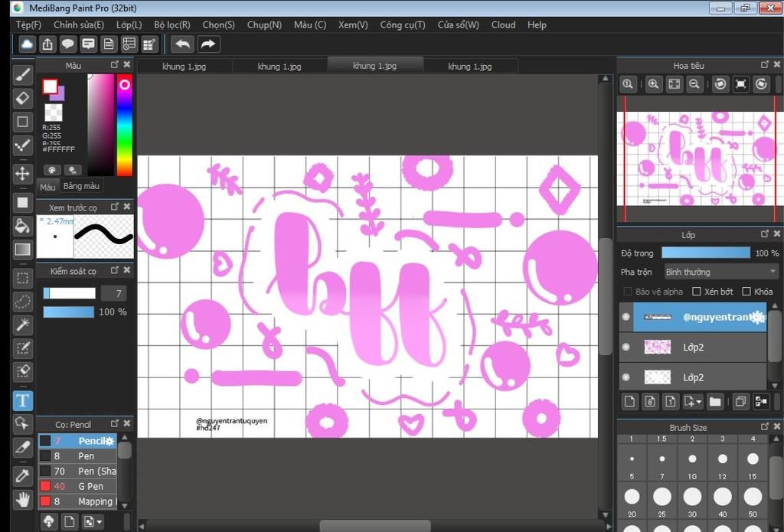Select the Pen (Sha brush entry
The width and height of the screenshot is (784, 532).
tap(77, 471)
